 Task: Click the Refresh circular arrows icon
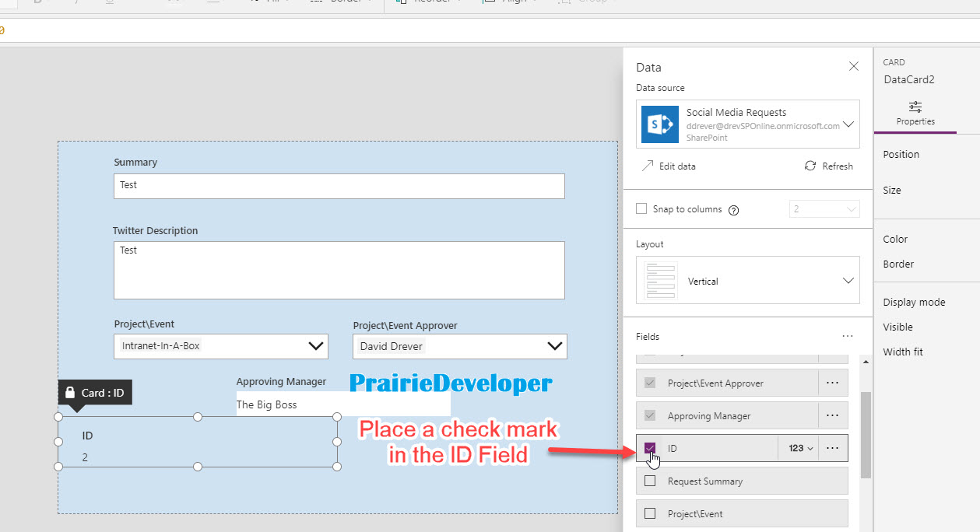(x=810, y=166)
